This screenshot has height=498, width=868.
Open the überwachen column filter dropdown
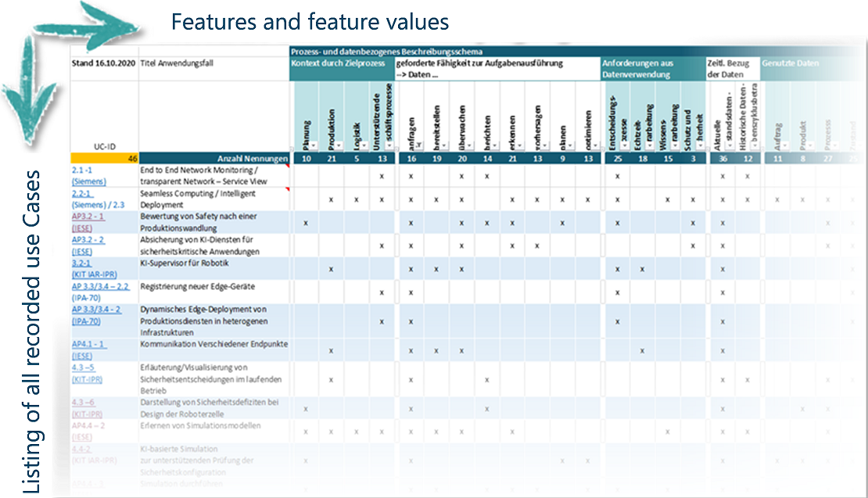(469, 146)
